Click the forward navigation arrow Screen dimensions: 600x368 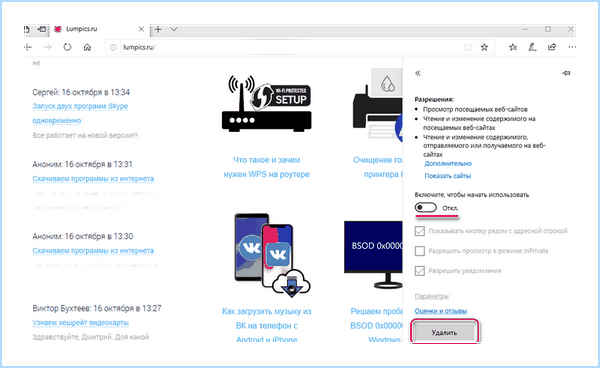(x=47, y=47)
